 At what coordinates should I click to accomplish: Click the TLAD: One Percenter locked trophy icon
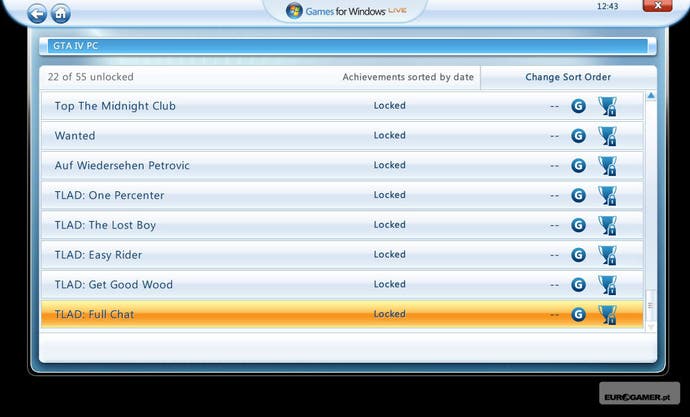click(x=608, y=196)
